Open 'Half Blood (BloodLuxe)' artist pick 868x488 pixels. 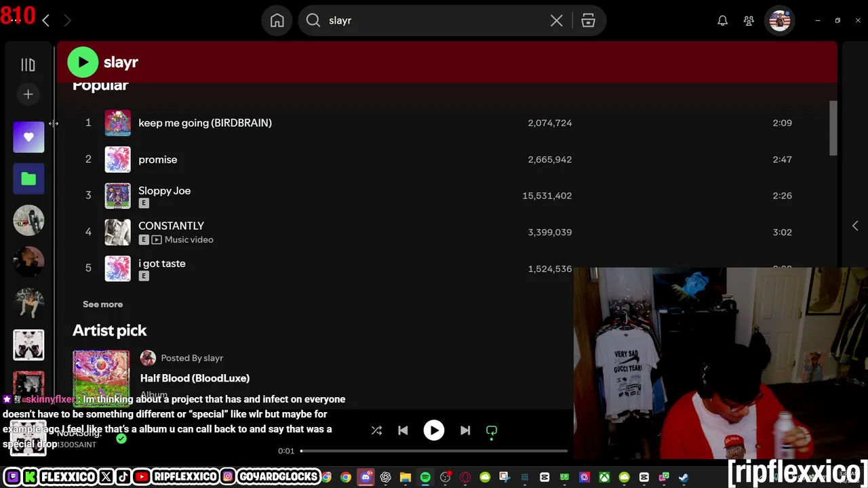pyautogui.click(x=195, y=378)
